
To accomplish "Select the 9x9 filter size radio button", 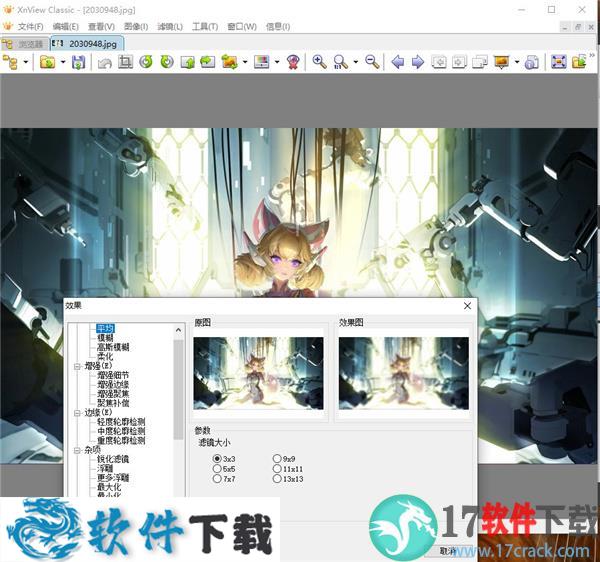I will pos(277,458).
